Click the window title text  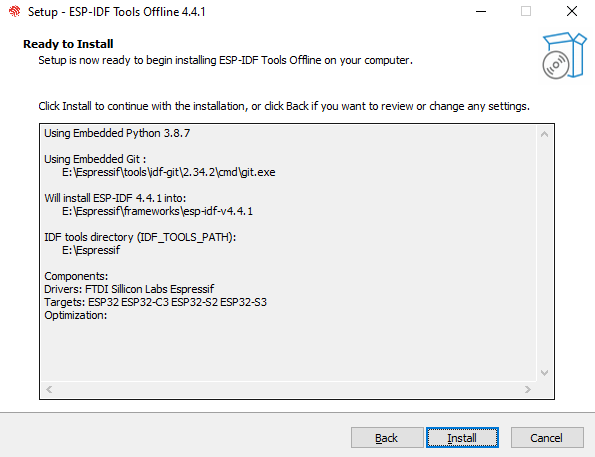click(x=116, y=12)
